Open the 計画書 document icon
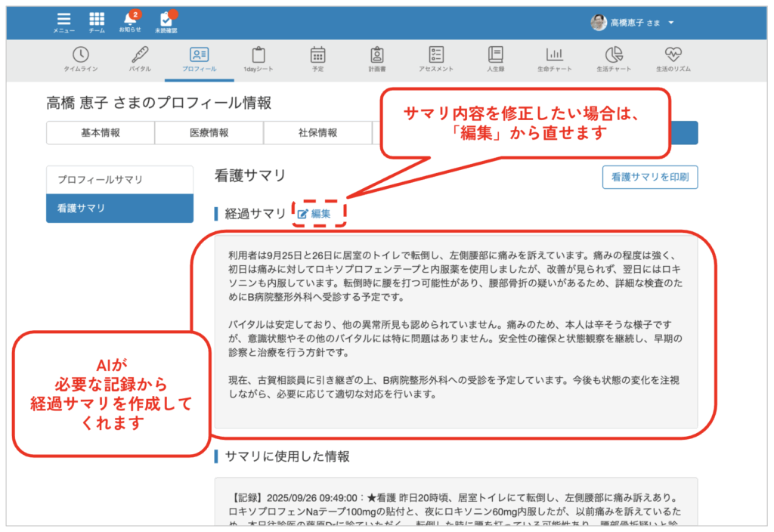Screen dimensions: 774x532 (376, 57)
